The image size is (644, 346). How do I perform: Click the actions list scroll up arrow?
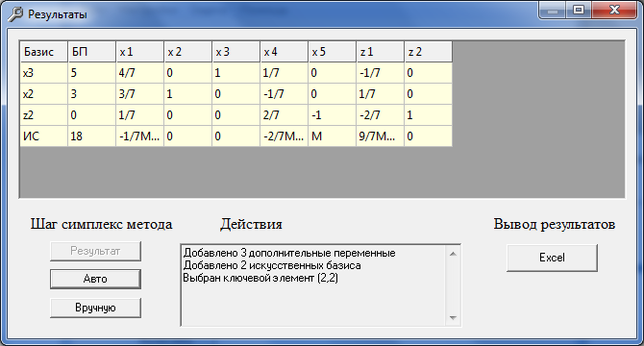pos(453,254)
